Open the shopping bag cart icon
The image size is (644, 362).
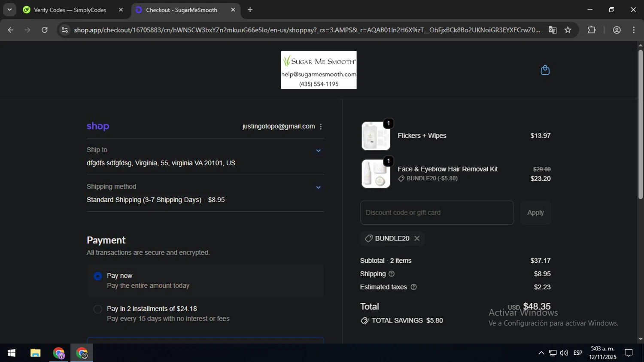[x=545, y=70]
